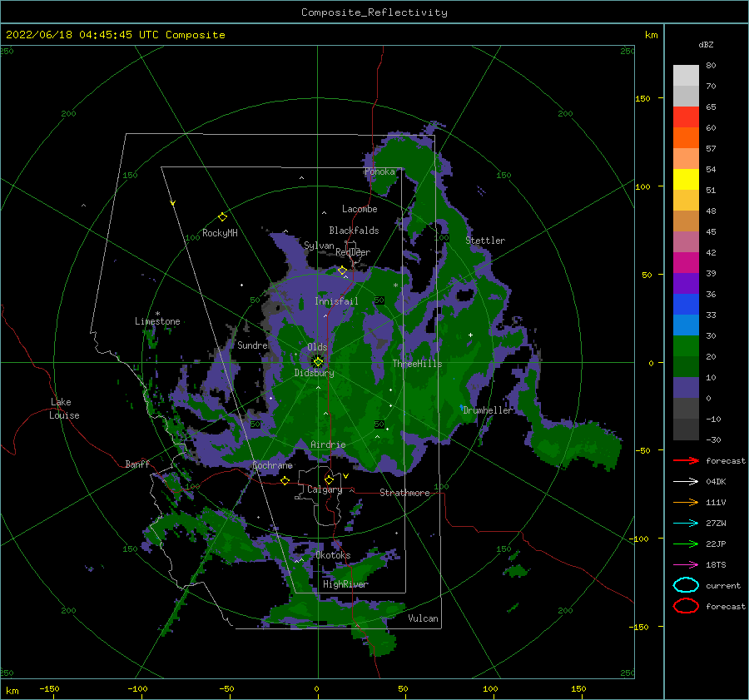Screen dimensions: 749x700
Task: Click the Stettler city label
Action: tap(485, 241)
